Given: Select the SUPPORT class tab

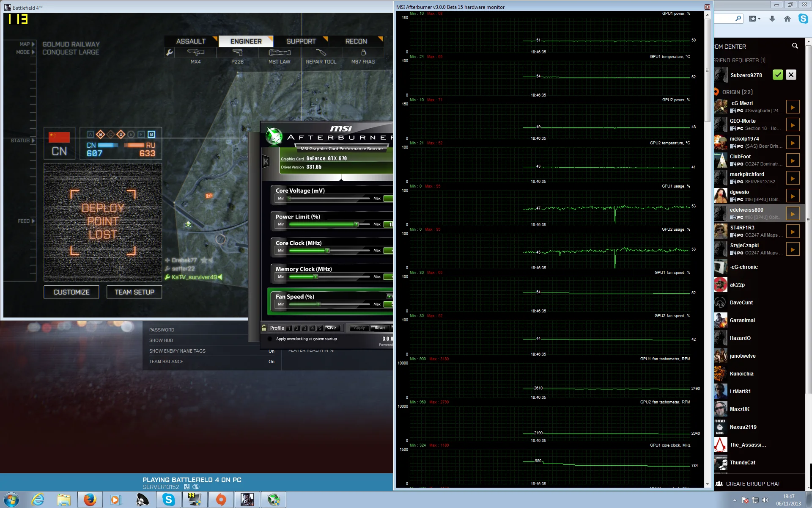Looking at the screenshot, I should pos(301,41).
